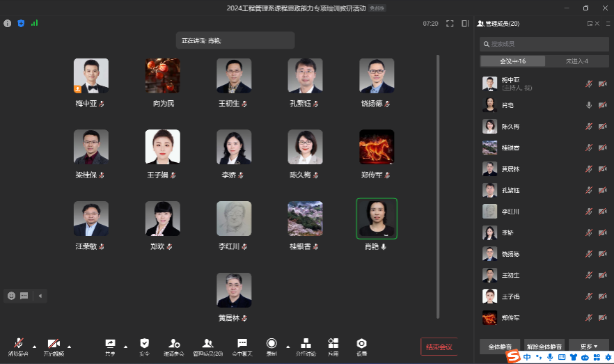Open the blue security shield status
Viewport: 614px width, 364px height.
click(21, 23)
